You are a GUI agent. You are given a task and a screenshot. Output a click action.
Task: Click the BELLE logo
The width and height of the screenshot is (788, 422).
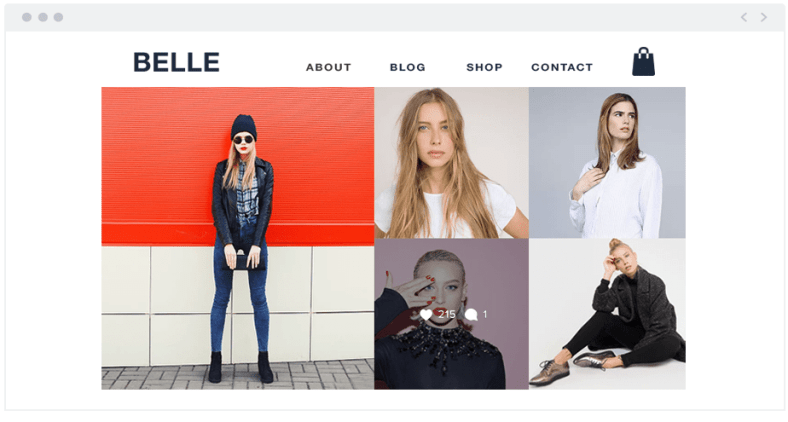tap(176, 62)
